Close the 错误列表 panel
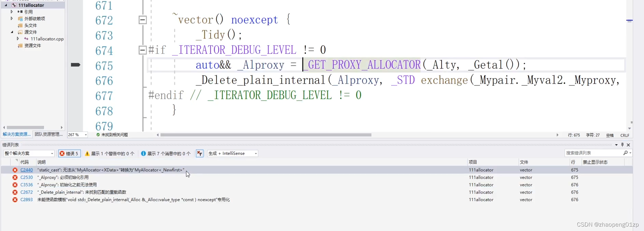The image size is (644, 231). pyautogui.click(x=629, y=145)
